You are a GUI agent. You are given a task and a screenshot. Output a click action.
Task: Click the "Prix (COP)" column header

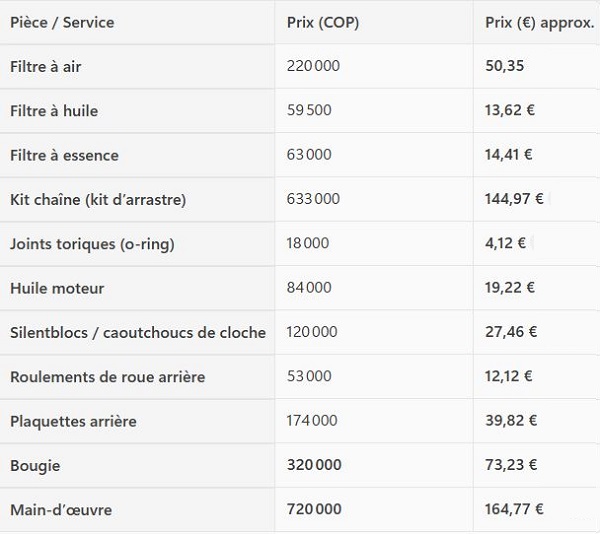[x=323, y=22]
